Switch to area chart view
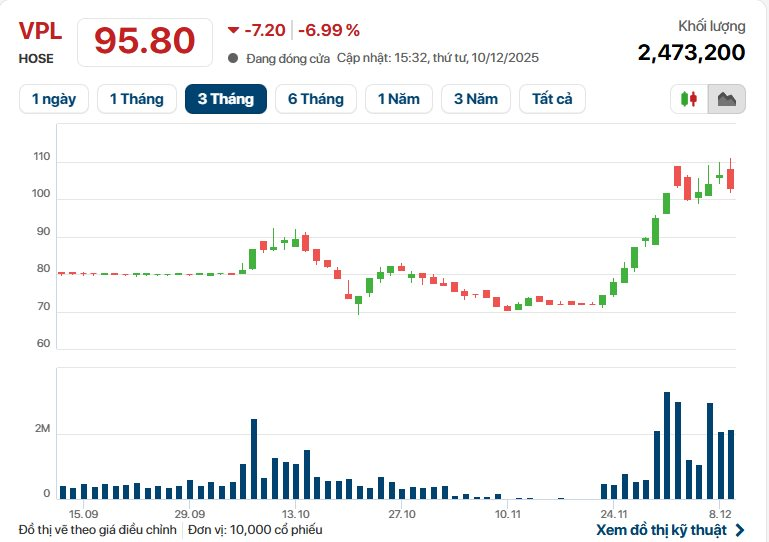 click(727, 99)
